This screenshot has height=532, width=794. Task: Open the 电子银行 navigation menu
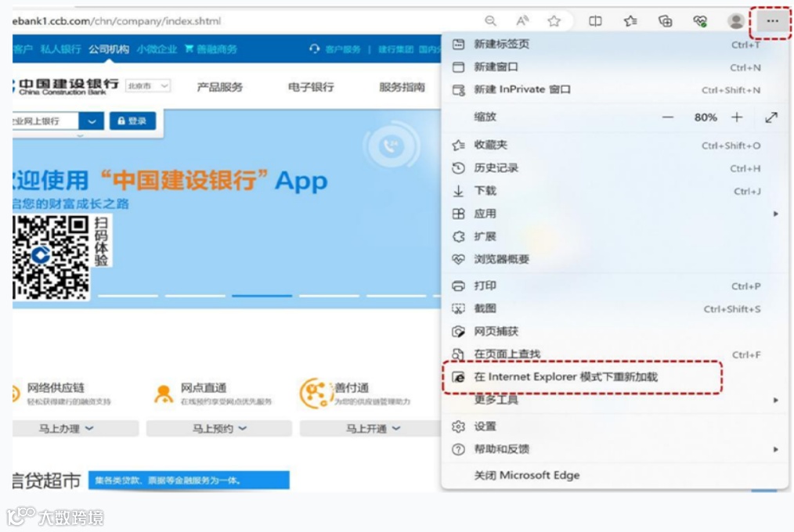[311, 87]
